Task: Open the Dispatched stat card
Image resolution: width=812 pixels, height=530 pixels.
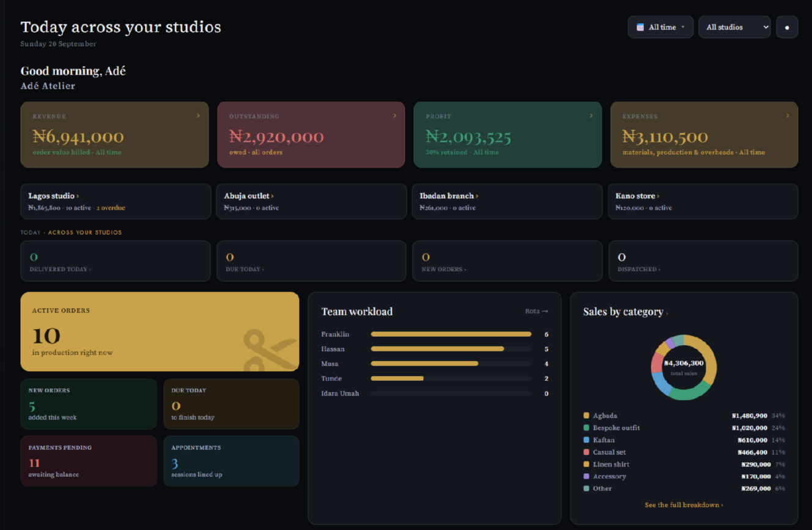Action: click(x=703, y=261)
